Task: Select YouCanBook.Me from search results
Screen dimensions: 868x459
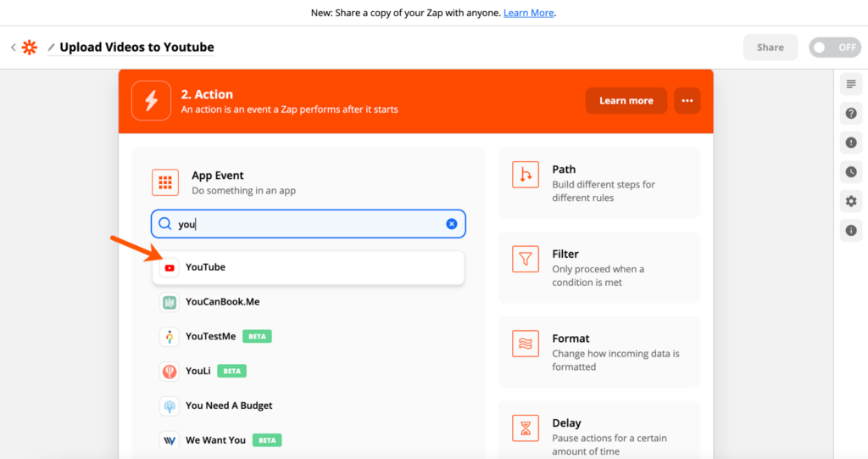Action: click(309, 302)
